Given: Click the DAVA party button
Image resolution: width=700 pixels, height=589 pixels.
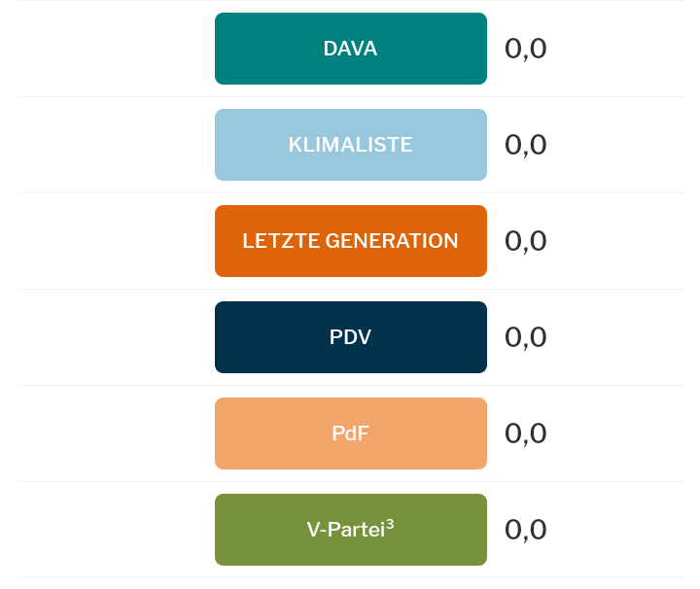Looking at the screenshot, I should point(350,49).
